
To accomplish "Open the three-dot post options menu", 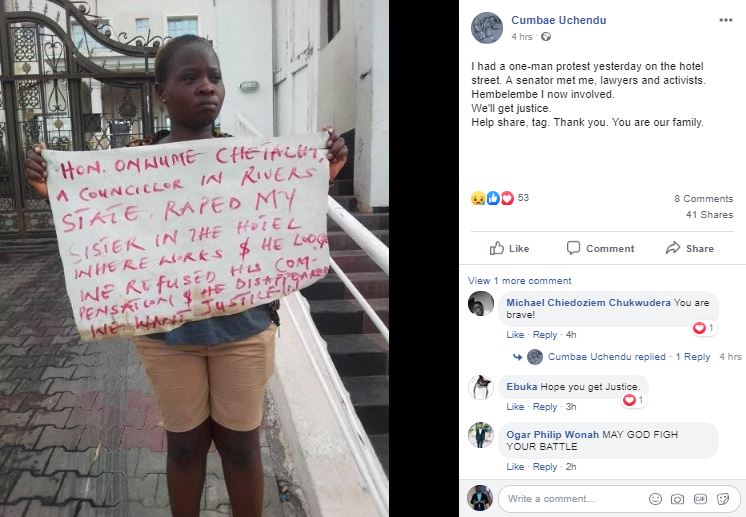I will [x=726, y=20].
